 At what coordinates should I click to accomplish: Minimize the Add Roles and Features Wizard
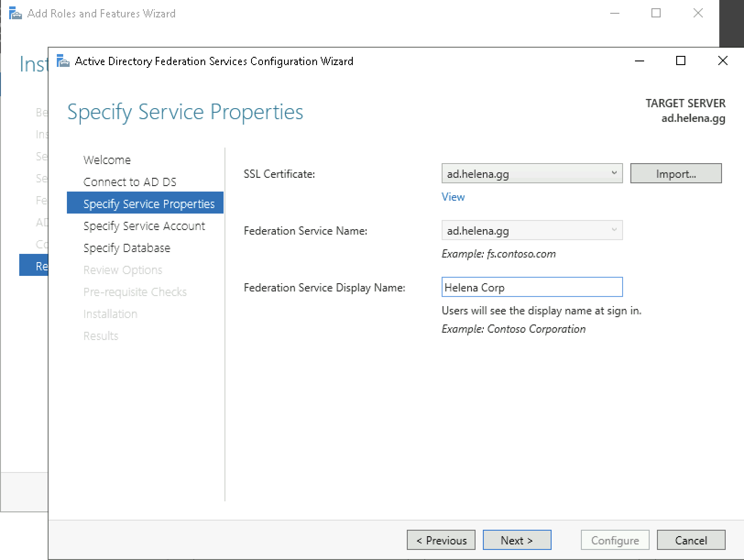click(x=615, y=13)
